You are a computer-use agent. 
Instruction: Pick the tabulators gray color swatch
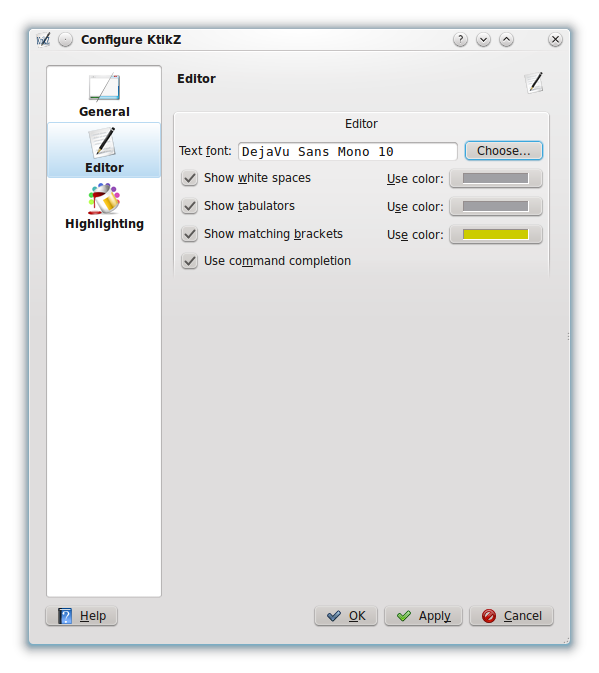pyautogui.click(x=496, y=206)
